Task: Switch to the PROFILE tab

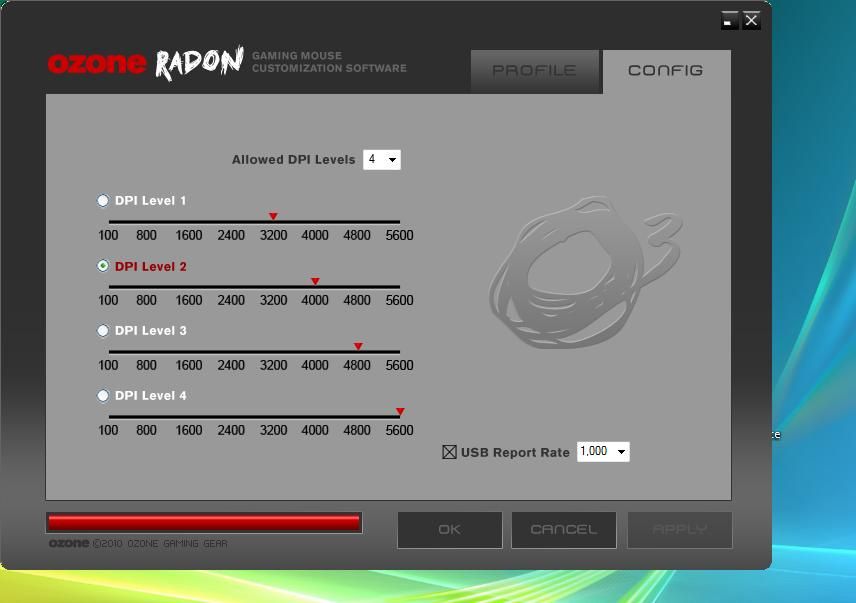Action: (535, 71)
